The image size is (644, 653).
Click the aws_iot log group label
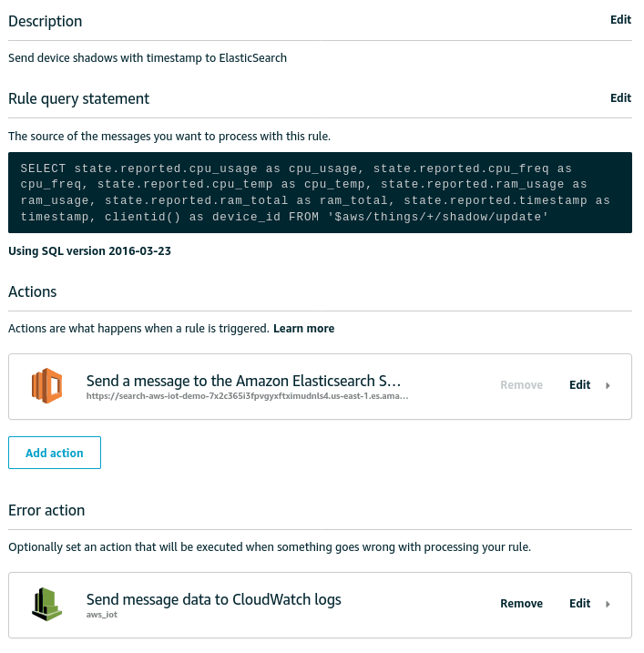(102, 615)
